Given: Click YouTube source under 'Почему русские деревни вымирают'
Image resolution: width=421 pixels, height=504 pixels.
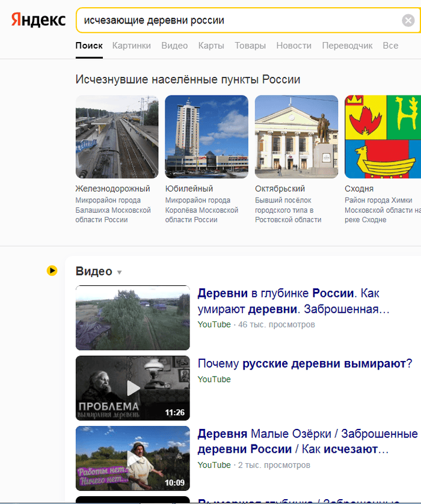Looking at the screenshot, I should (214, 379).
